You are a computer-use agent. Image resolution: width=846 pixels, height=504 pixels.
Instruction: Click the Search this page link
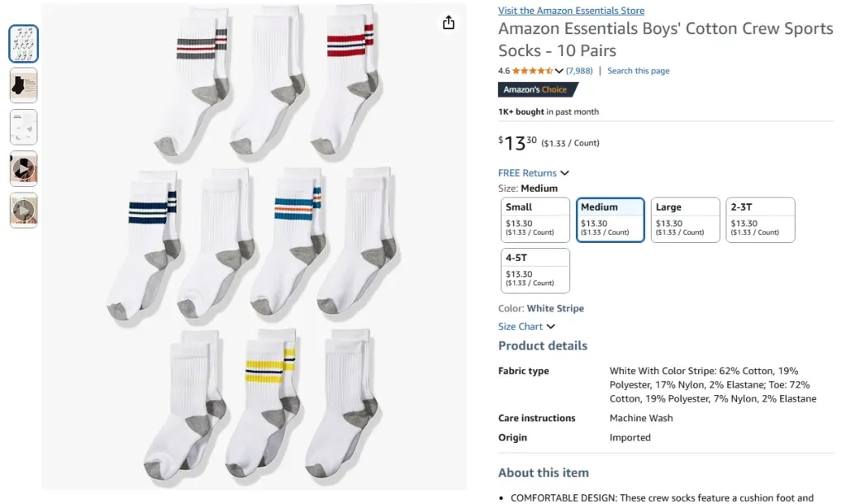(x=638, y=71)
